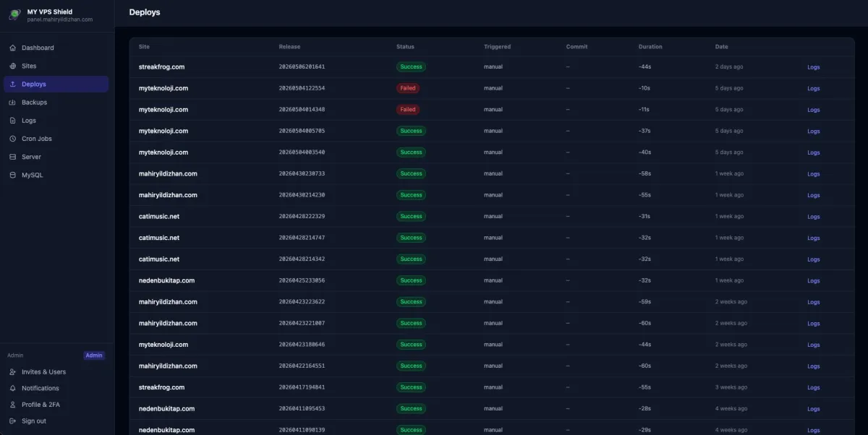Click release number 20260423221007
The height and width of the screenshot is (435, 868).
(302, 323)
